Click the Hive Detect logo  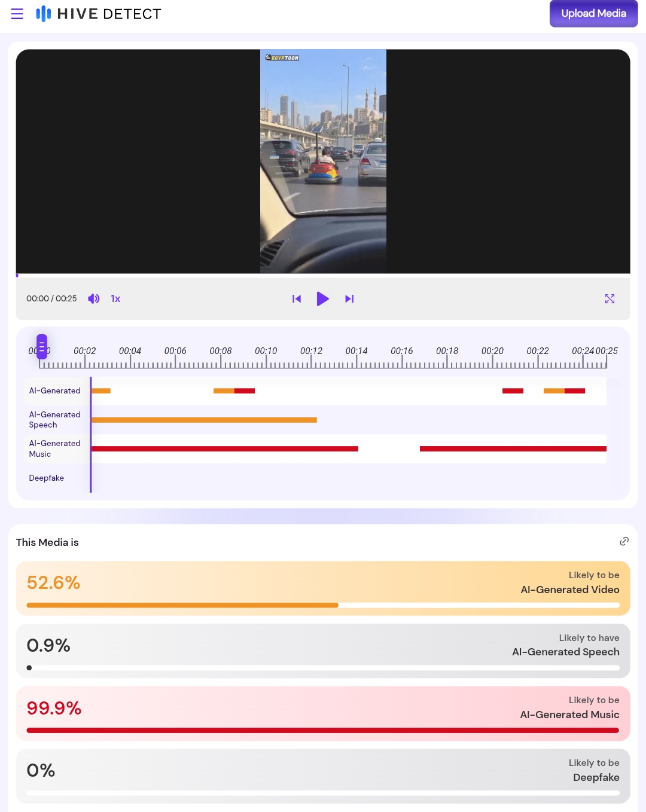[x=99, y=14]
